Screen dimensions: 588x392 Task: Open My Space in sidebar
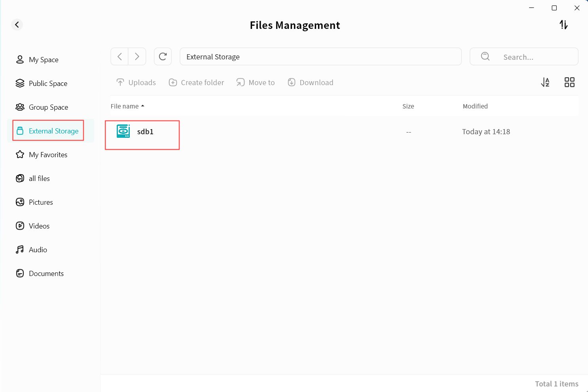[44, 60]
